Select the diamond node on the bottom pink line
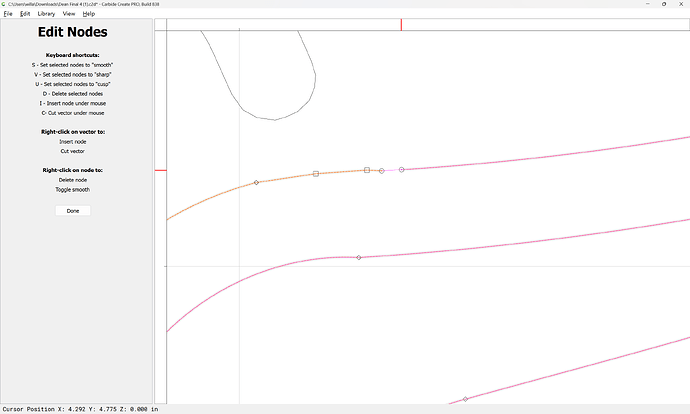Viewport: 690px width, 414px height. [465, 400]
